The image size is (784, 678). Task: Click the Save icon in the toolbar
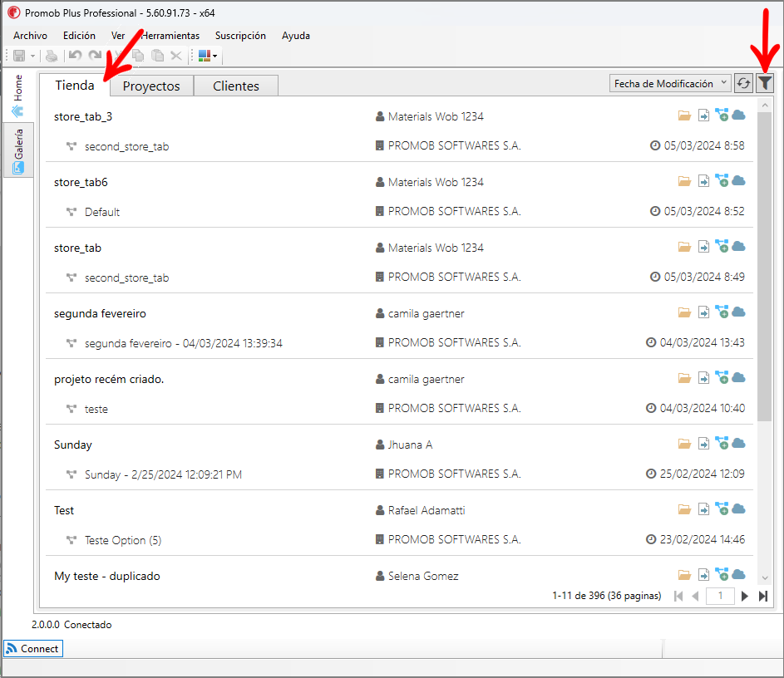point(19,56)
